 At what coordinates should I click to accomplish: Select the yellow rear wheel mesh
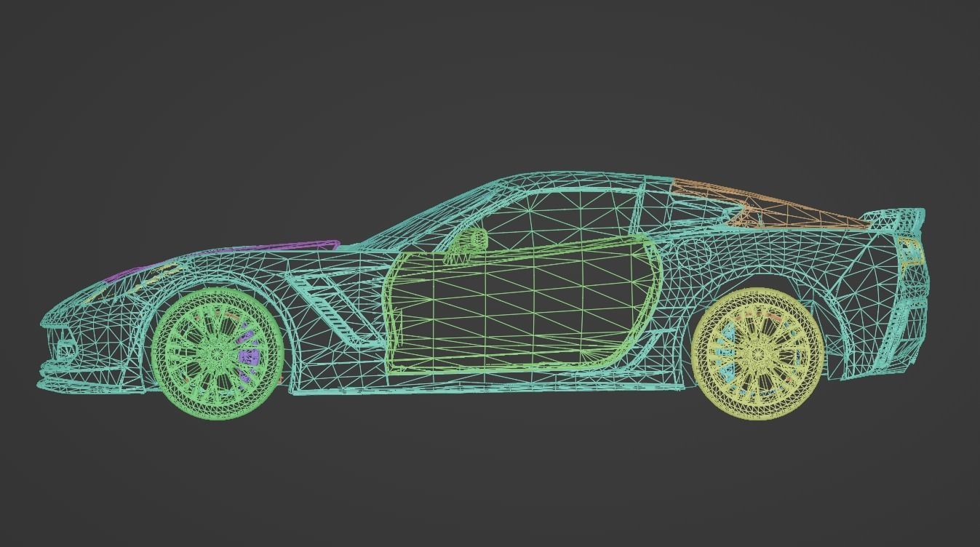click(757, 354)
